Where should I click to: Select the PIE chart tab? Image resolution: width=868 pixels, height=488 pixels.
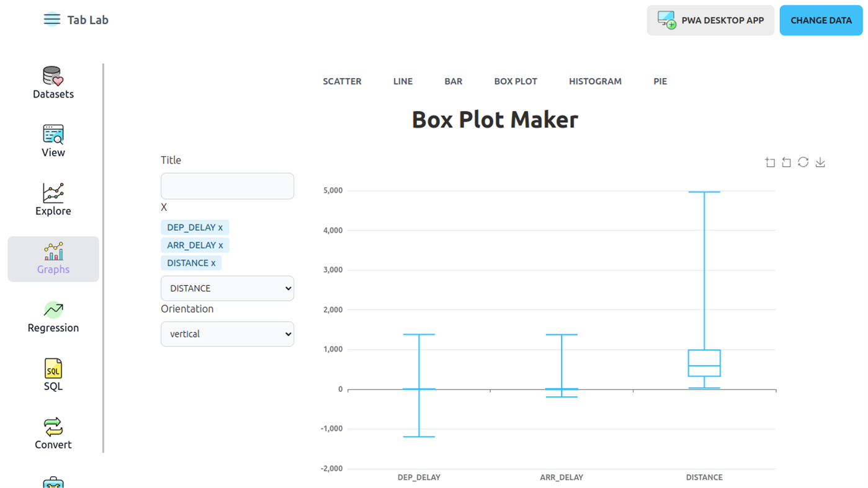[660, 81]
